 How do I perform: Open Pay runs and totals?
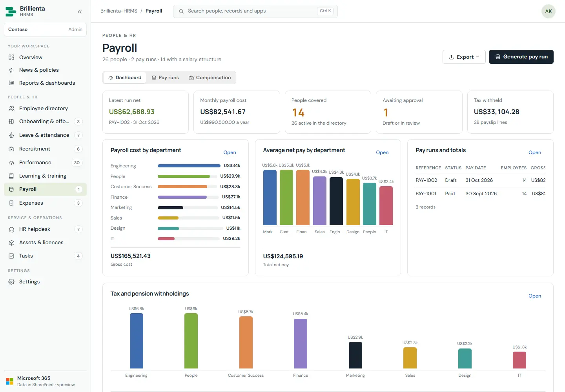pos(535,152)
